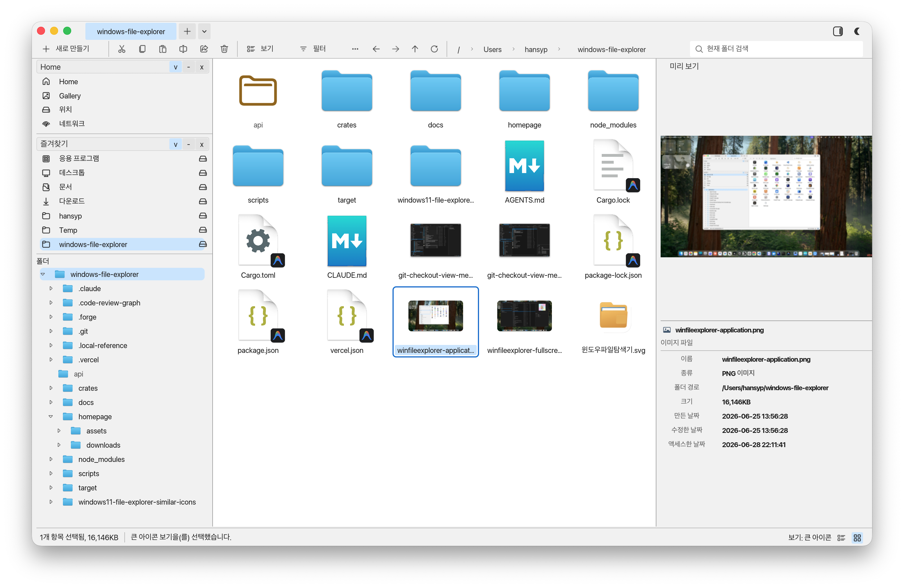904x588 pixels.
Task: Expand the .git tree folder
Action: pyautogui.click(x=51, y=331)
